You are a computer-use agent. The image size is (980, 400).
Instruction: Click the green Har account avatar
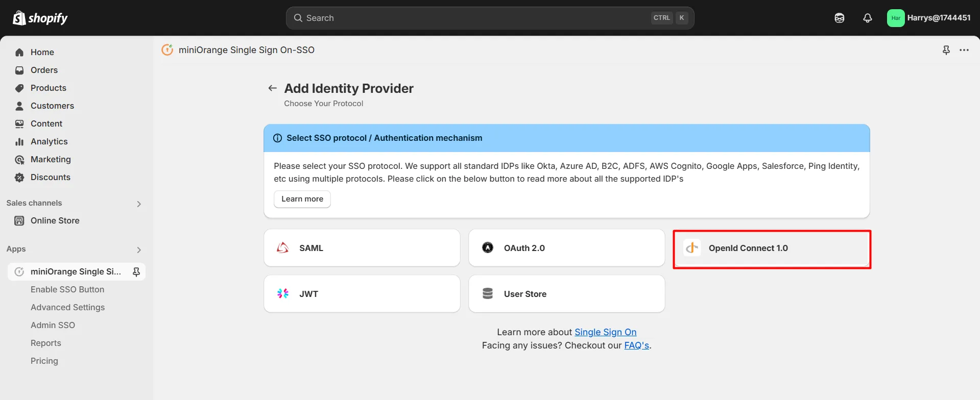pos(896,18)
